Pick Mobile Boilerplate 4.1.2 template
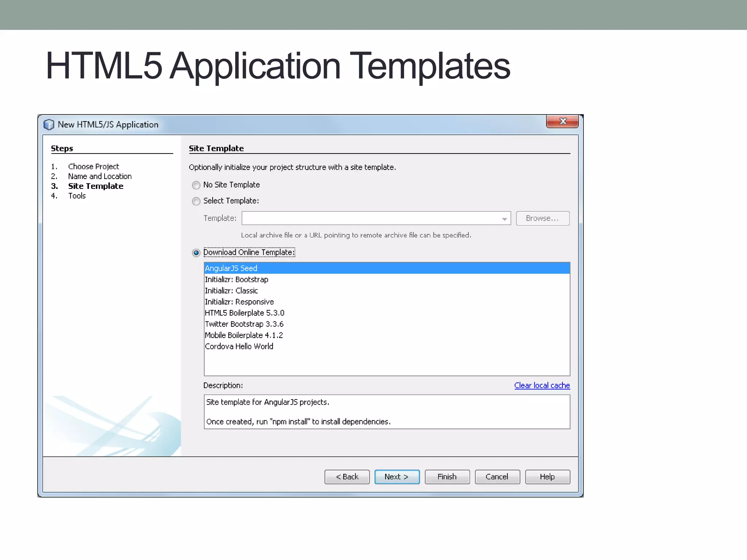 point(387,335)
